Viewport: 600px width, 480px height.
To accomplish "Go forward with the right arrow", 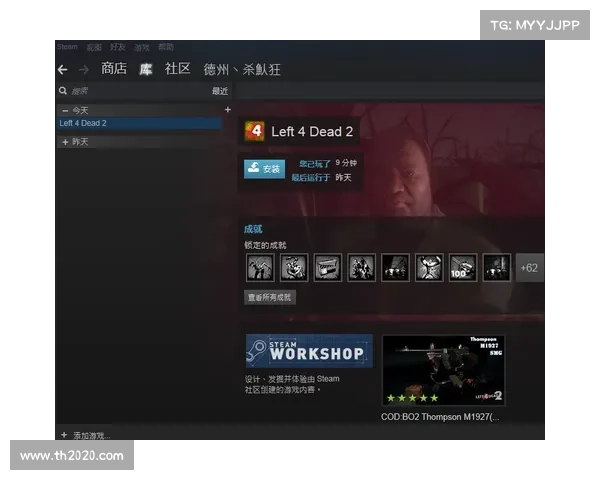I will (84, 70).
